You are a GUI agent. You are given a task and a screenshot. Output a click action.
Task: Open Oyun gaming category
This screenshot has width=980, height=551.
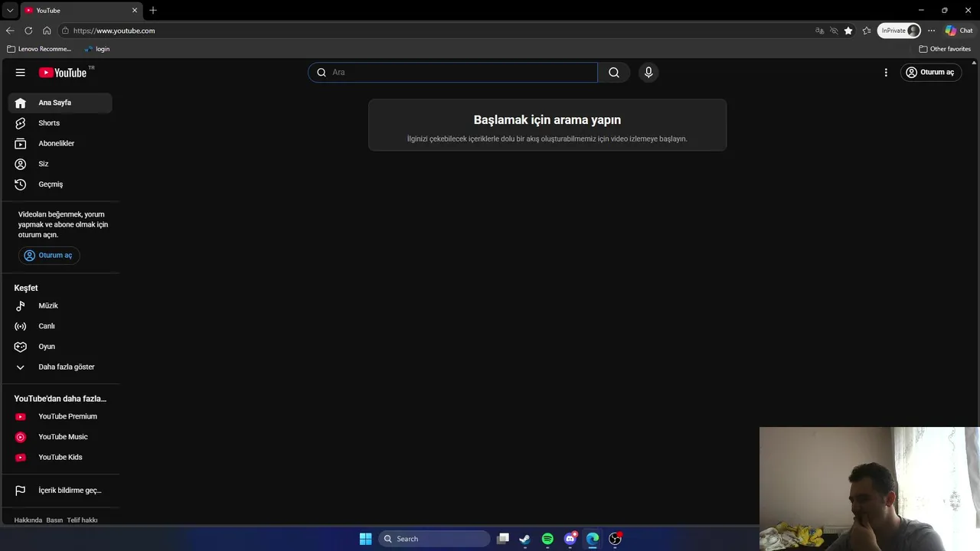pos(60,347)
